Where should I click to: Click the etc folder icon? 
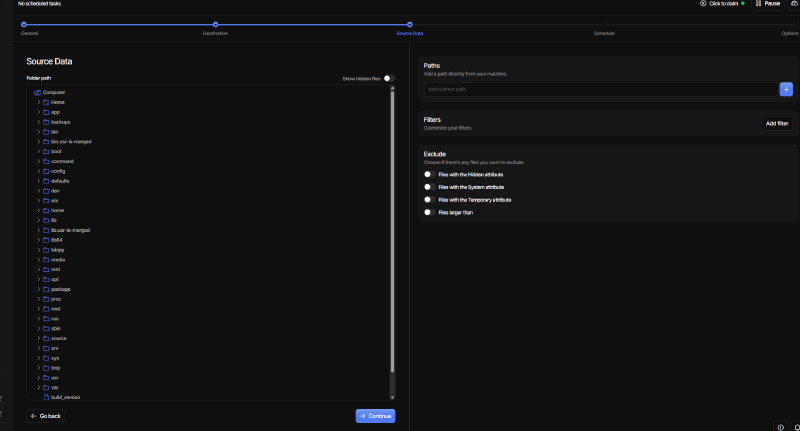coord(46,200)
